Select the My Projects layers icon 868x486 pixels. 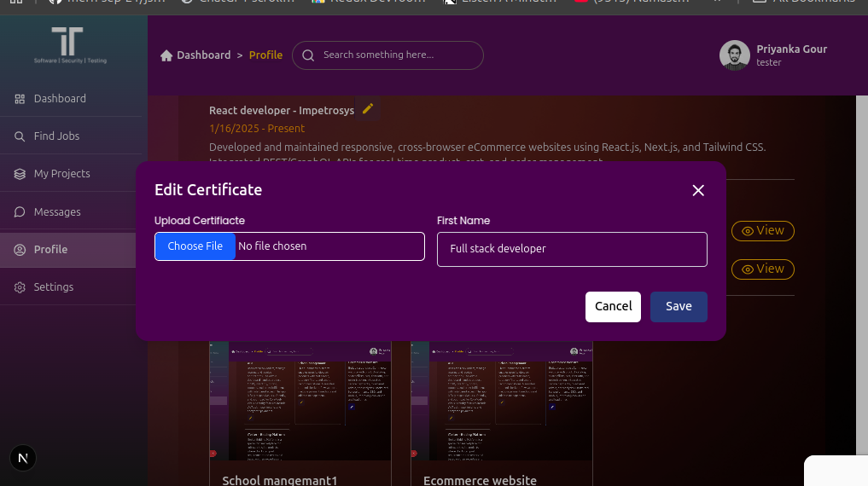click(20, 174)
